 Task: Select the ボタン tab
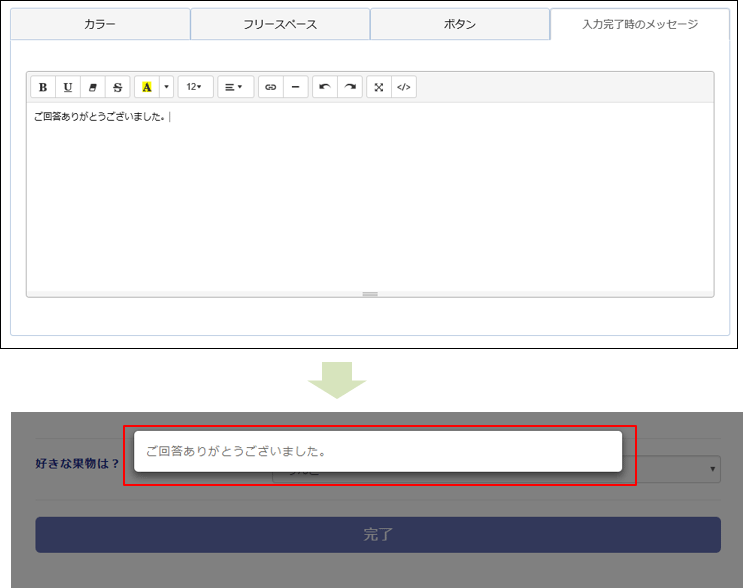point(460,24)
